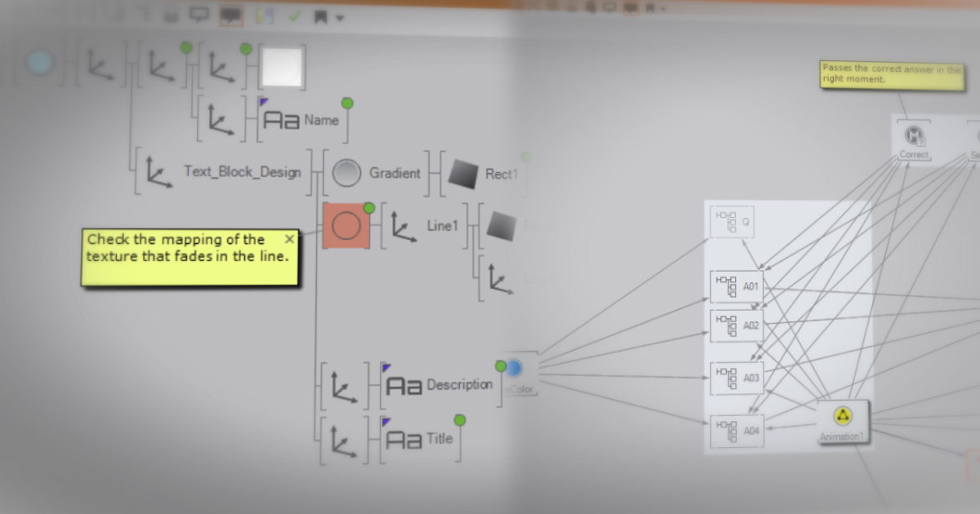Screen dimensions: 980x514
Task: Select the white texture thumbnail at the top
Action: pos(281,68)
